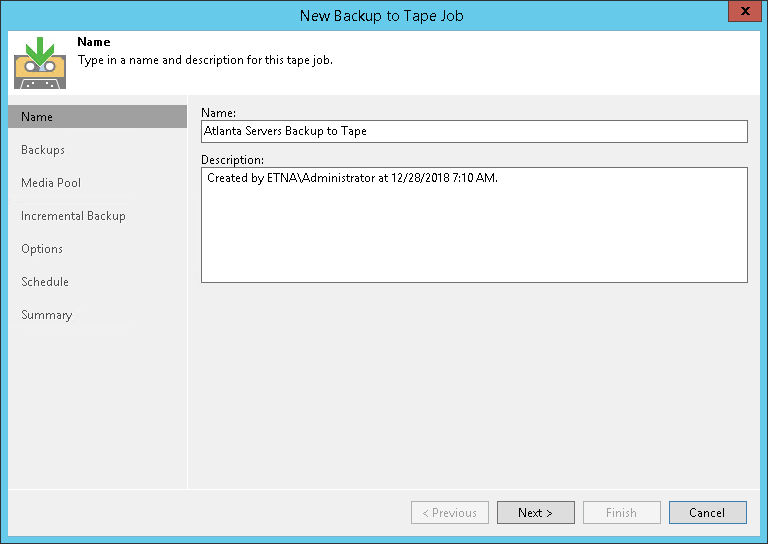Click the tape job wizard icon
This screenshot has width=768, height=544.
point(40,62)
